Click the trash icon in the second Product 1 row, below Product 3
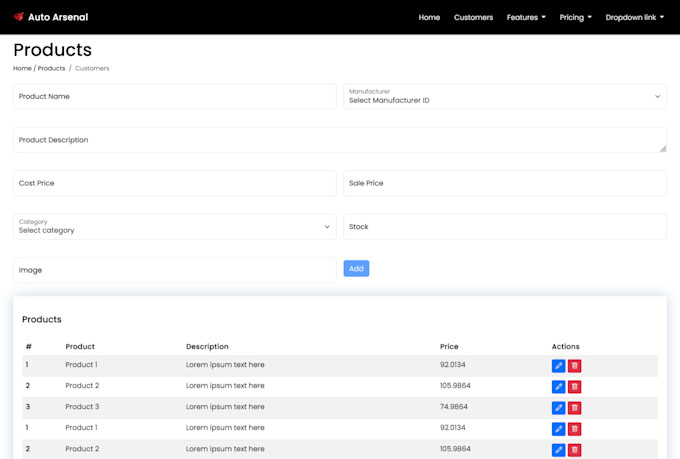This screenshot has width=680, height=459. 575,429
